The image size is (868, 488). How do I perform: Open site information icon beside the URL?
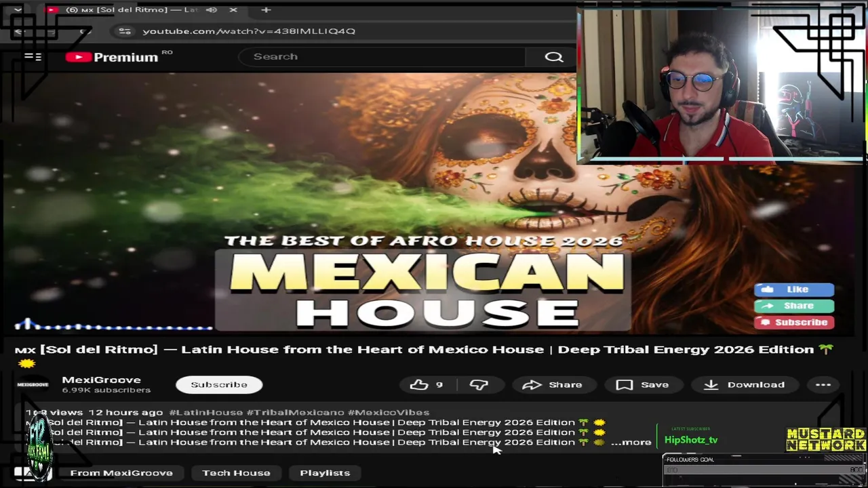[124, 31]
